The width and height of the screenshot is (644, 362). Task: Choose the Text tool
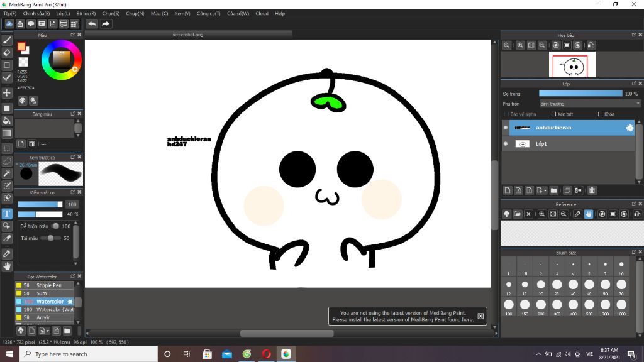tap(7, 213)
